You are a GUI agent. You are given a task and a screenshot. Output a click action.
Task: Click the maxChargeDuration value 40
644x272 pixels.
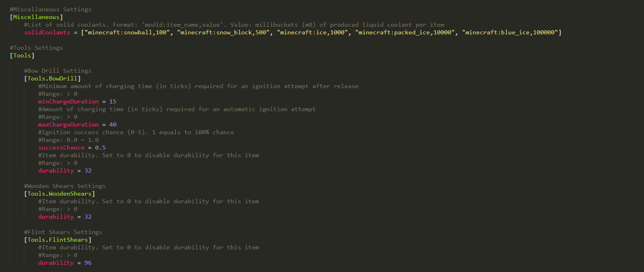pyautogui.click(x=113, y=124)
